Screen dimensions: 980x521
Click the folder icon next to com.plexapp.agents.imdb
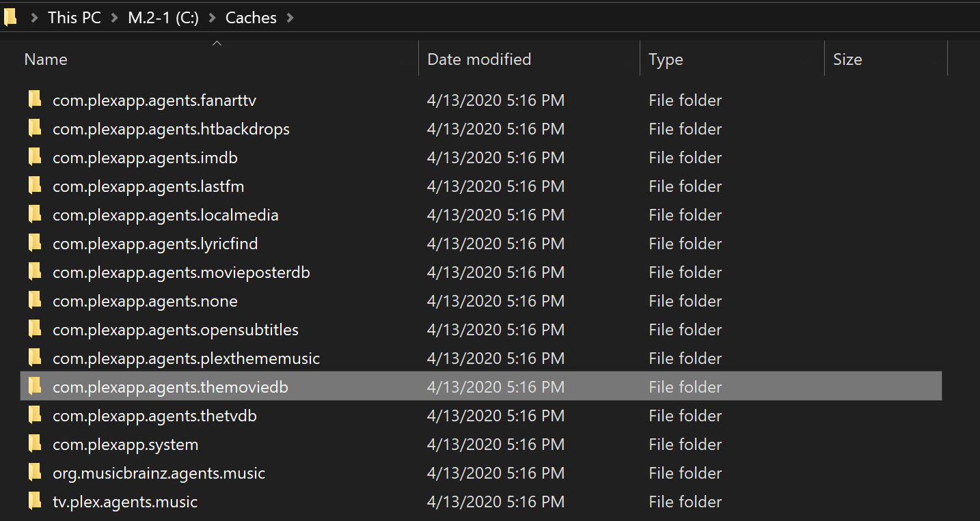tap(35, 158)
